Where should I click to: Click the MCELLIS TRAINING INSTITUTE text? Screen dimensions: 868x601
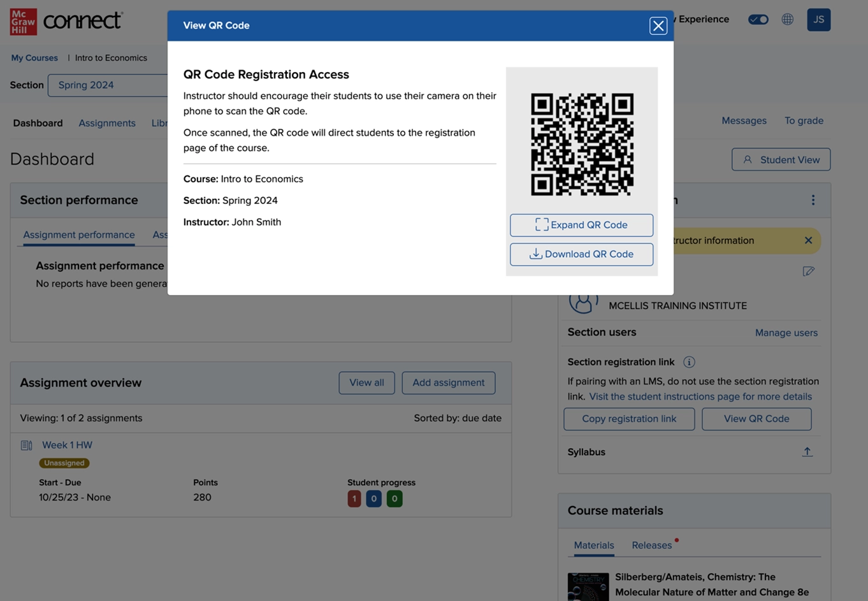coord(677,306)
